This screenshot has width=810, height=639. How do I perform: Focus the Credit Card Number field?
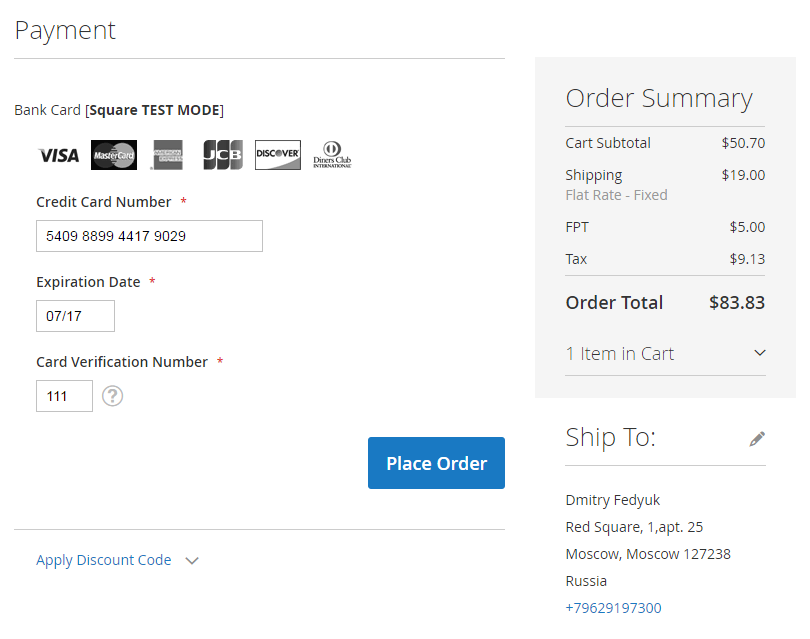click(149, 236)
